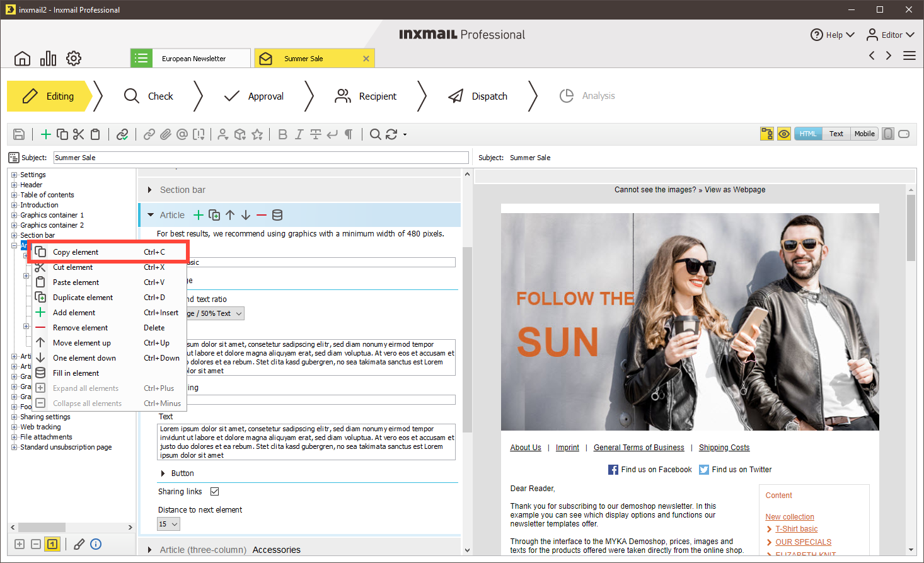Click the pencil icon below the tree

[79, 544]
